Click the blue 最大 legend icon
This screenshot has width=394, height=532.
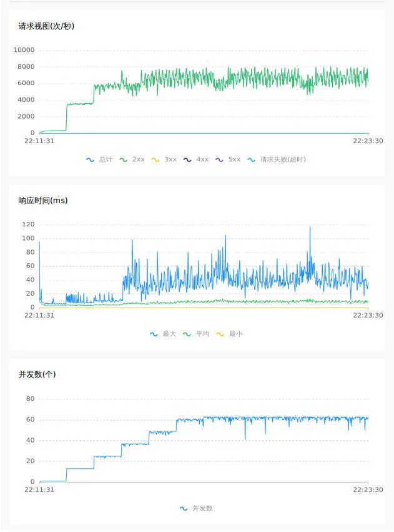[154, 334]
